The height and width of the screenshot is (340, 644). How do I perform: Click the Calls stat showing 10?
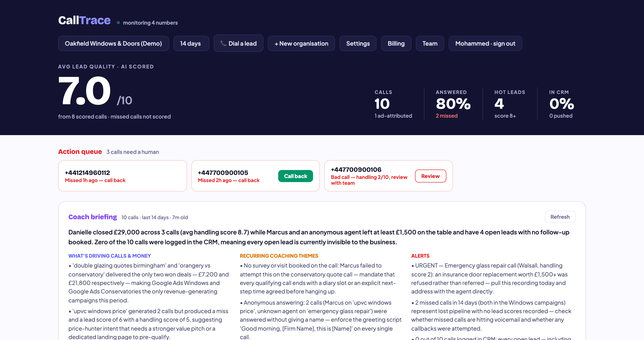382,104
